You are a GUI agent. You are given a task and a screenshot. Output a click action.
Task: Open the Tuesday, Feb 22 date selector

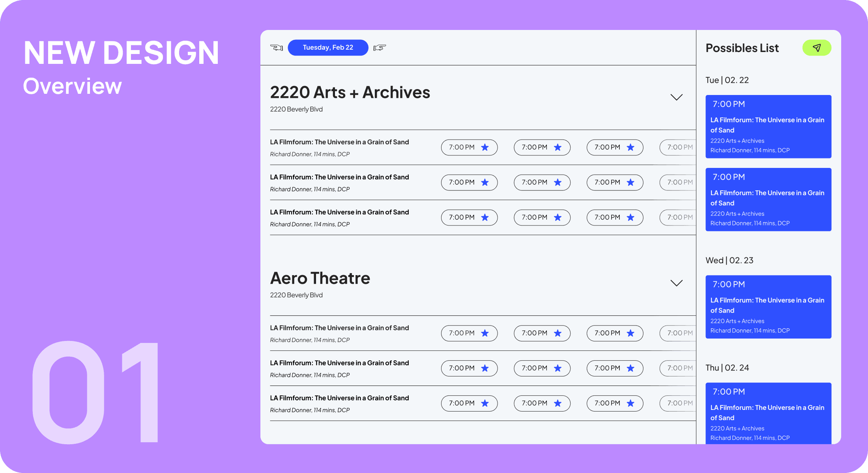coord(328,48)
